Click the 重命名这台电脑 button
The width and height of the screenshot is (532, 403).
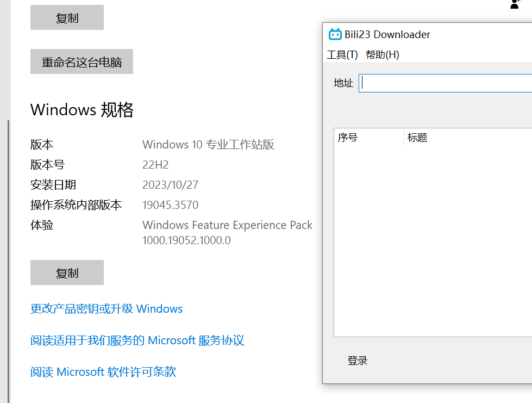[x=82, y=61]
